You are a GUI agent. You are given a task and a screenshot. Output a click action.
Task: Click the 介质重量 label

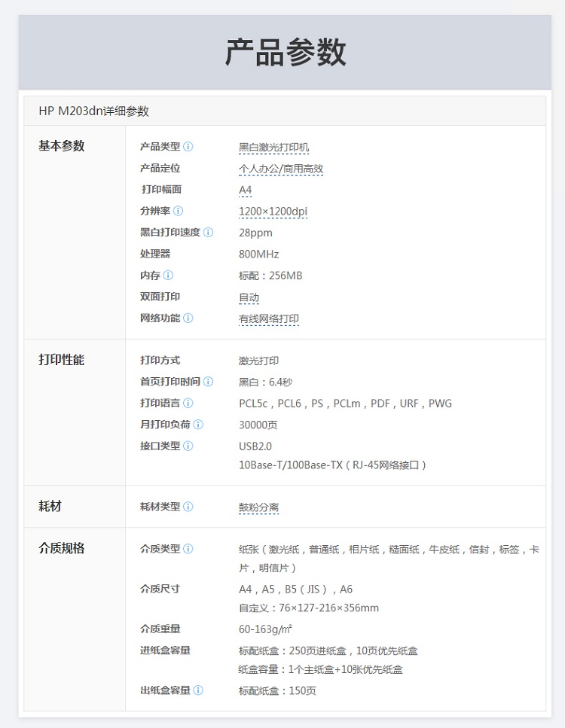point(160,629)
